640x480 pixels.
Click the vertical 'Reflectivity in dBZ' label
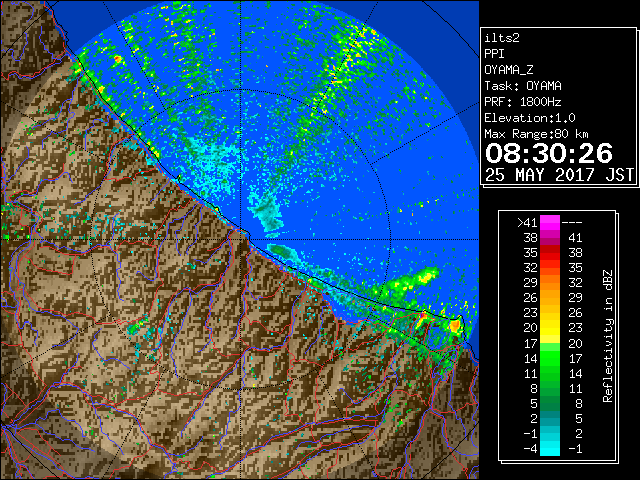pos(608,336)
